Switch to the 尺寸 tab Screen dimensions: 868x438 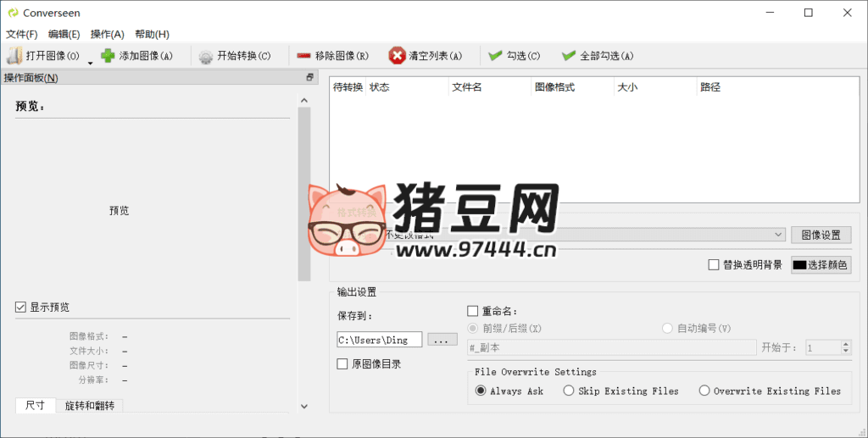click(x=36, y=405)
